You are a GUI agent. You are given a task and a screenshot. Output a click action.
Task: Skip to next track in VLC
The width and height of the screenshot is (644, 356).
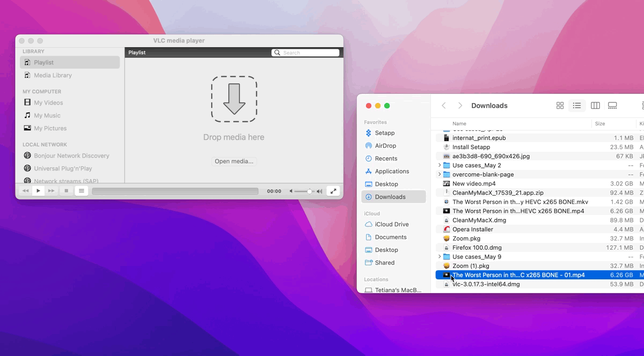coord(52,191)
